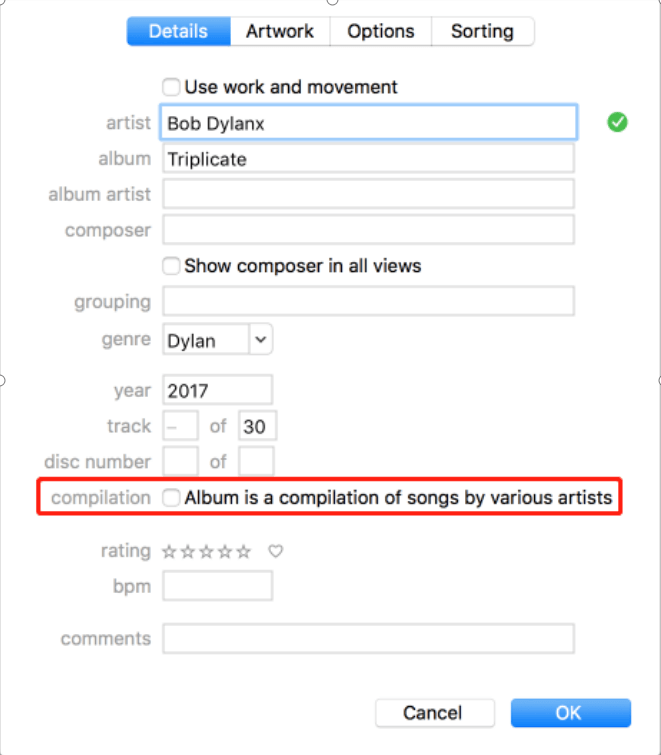Screen dimensions: 661x755
Task: Set rating to five stars
Action: [244, 551]
